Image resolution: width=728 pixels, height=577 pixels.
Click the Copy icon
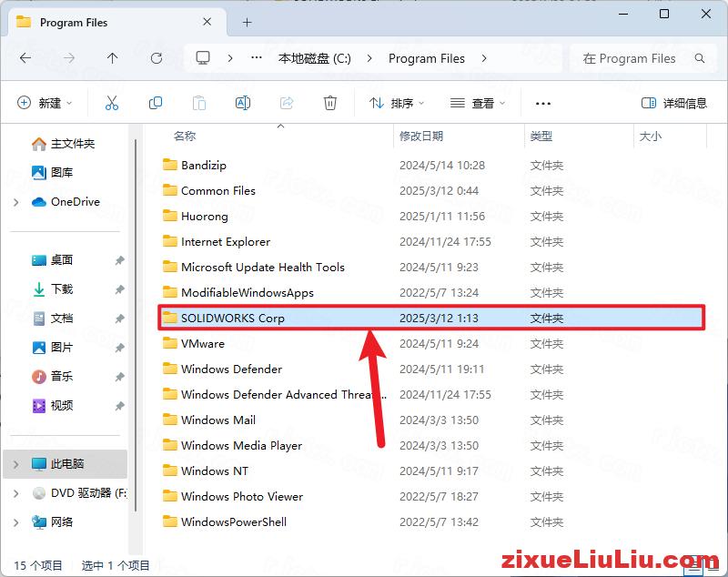point(156,103)
